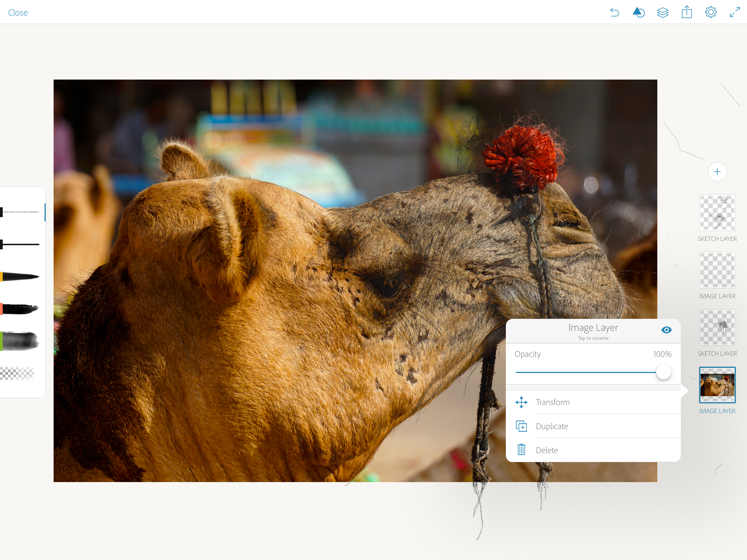This screenshot has width=747, height=560.
Task: Click the Close link at top left
Action: point(18,13)
